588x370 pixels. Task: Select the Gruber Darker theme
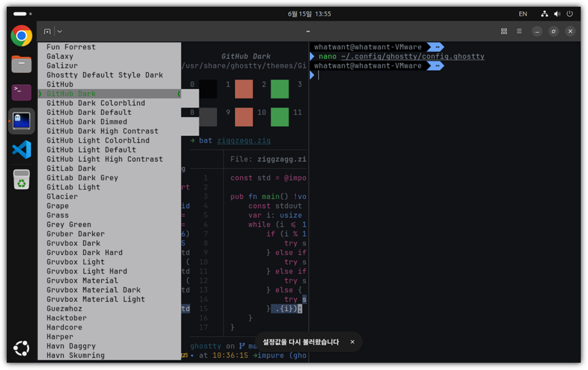pyautogui.click(x=109, y=234)
